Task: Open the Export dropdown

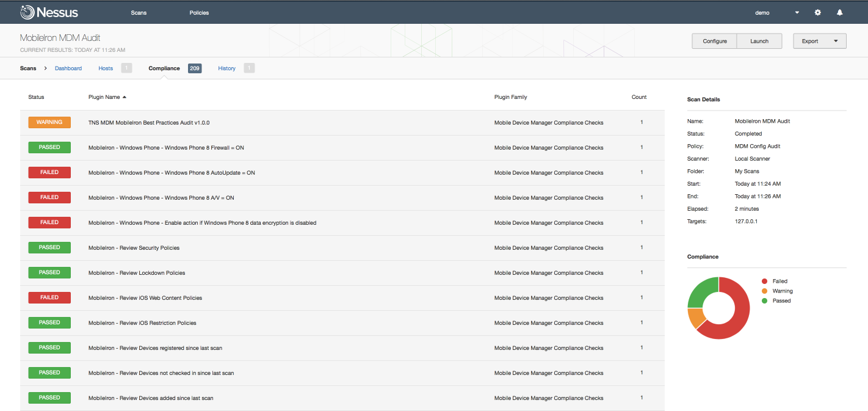Action: [820, 41]
